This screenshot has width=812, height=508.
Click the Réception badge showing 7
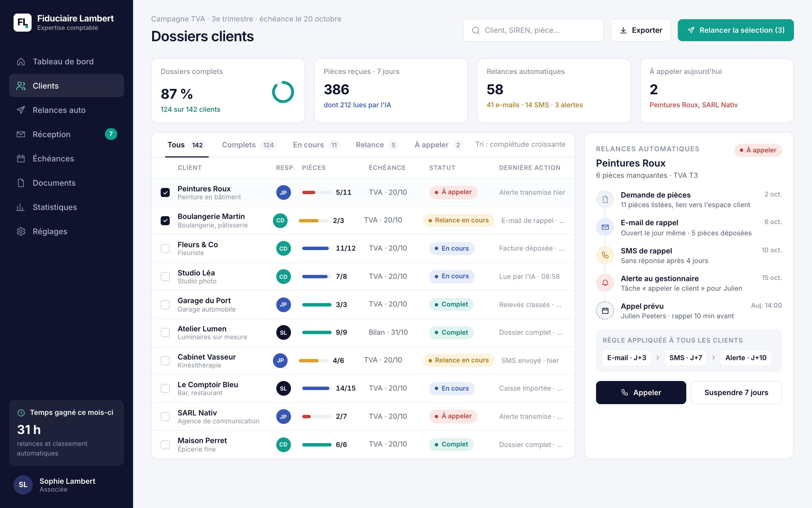(x=111, y=134)
